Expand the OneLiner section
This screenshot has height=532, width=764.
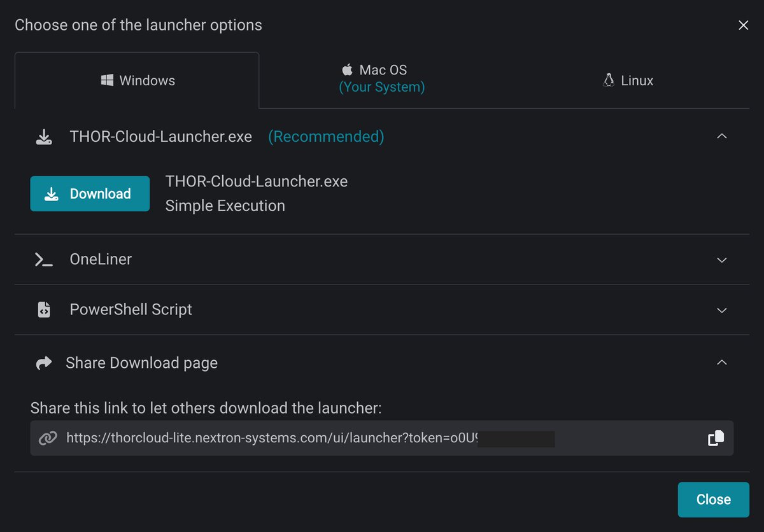(721, 260)
